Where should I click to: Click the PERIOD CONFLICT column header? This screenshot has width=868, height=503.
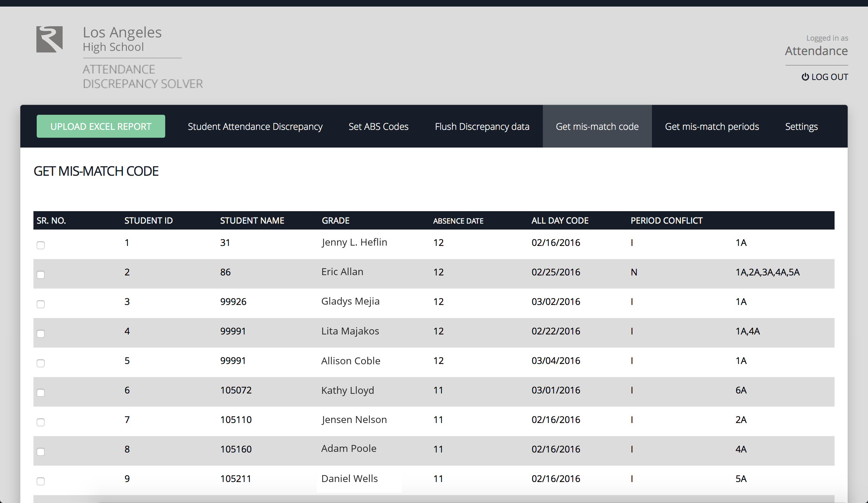[x=666, y=220]
